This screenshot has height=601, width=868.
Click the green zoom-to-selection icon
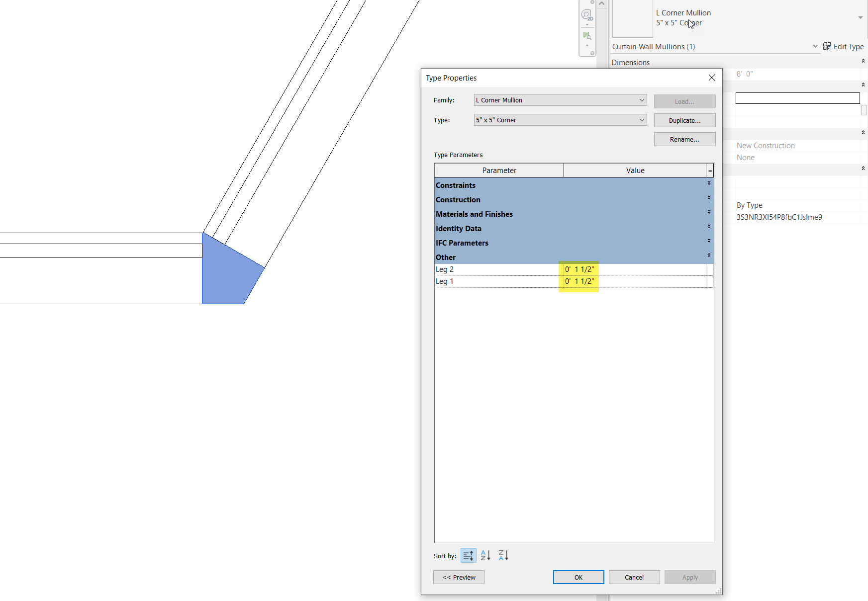click(587, 35)
